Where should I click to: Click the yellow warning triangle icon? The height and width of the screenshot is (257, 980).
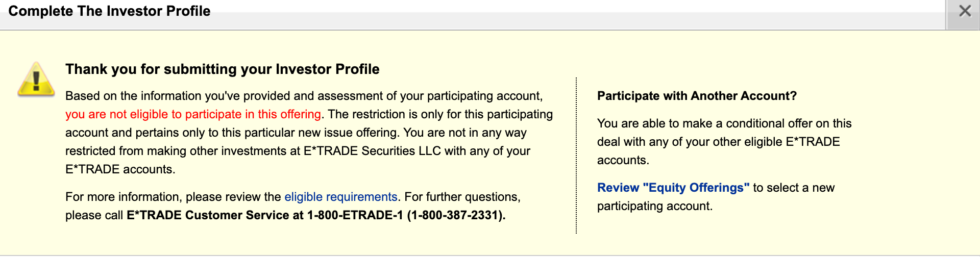coord(36,80)
